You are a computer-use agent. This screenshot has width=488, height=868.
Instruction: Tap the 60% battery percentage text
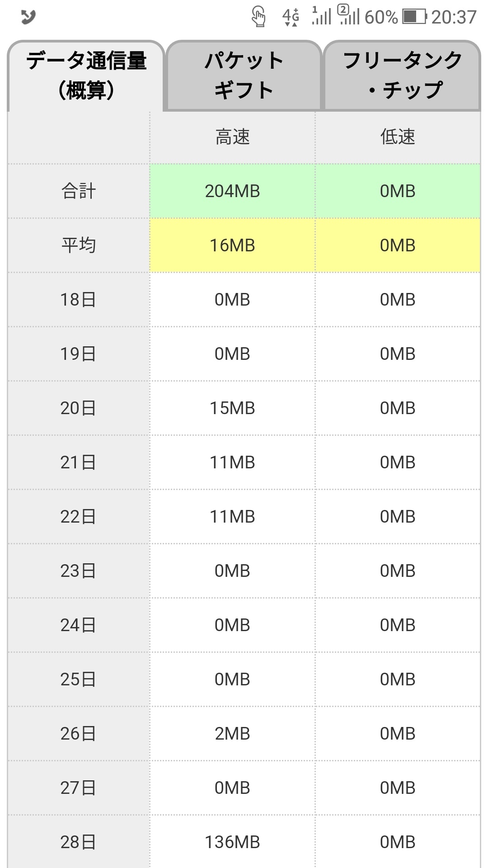click(x=381, y=17)
